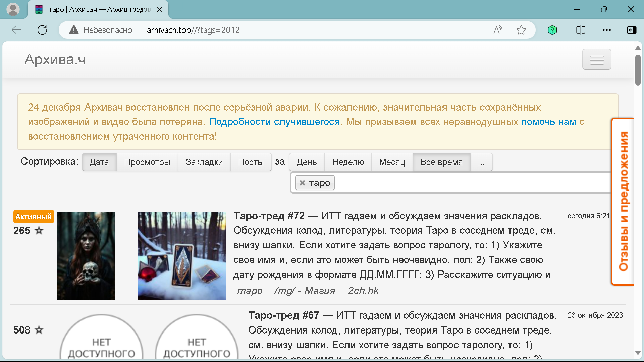
Task: Sort threads by 'Просмотры'
Action: 147,162
